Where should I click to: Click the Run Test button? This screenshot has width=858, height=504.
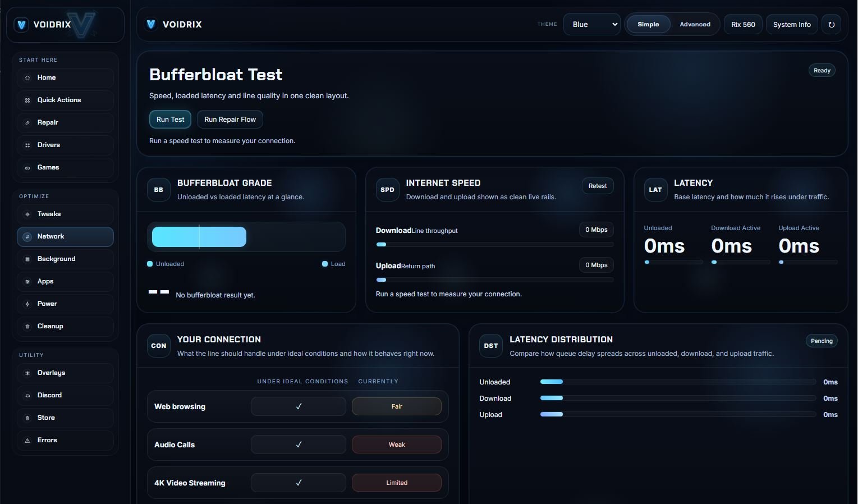170,120
